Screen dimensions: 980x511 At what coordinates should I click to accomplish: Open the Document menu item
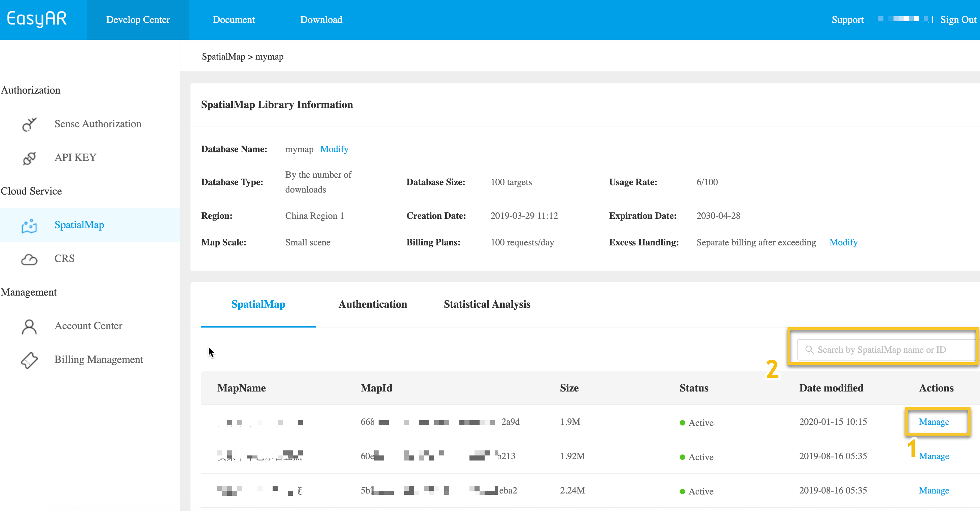coord(233,20)
